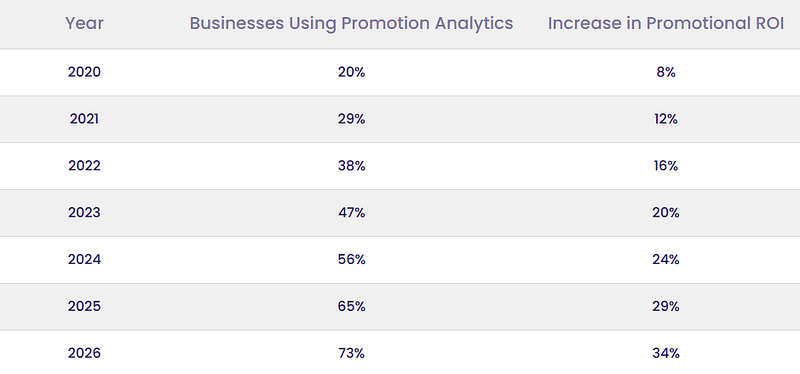Click the 16% ROI increase value
The image size is (800, 374).
pyautogui.click(x=666, y=166)
